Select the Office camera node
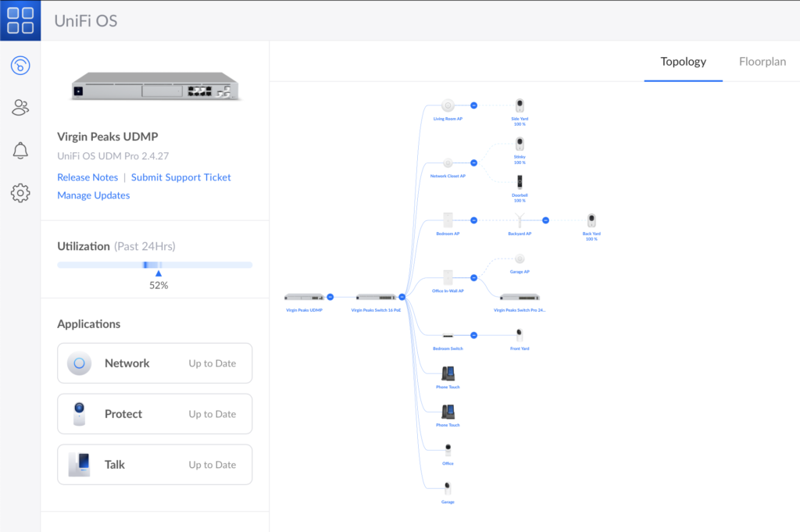This screenshot has height=532, width=800. click(448, 451)
